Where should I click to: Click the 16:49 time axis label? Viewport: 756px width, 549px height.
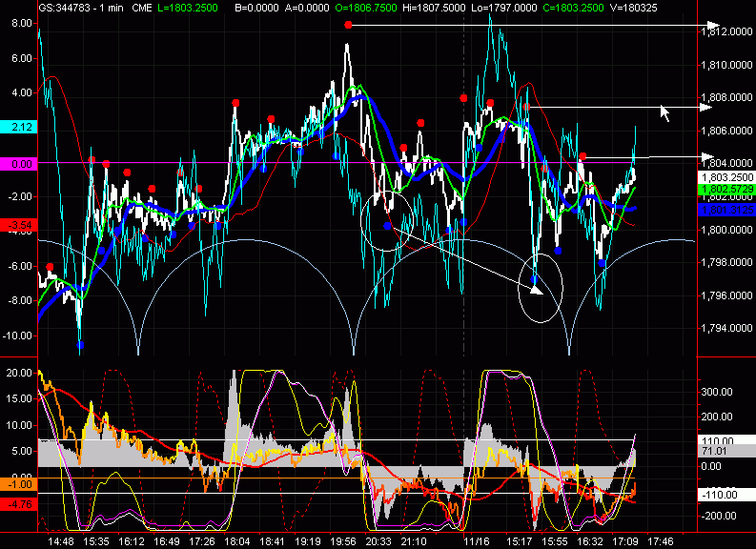[167, 541]
